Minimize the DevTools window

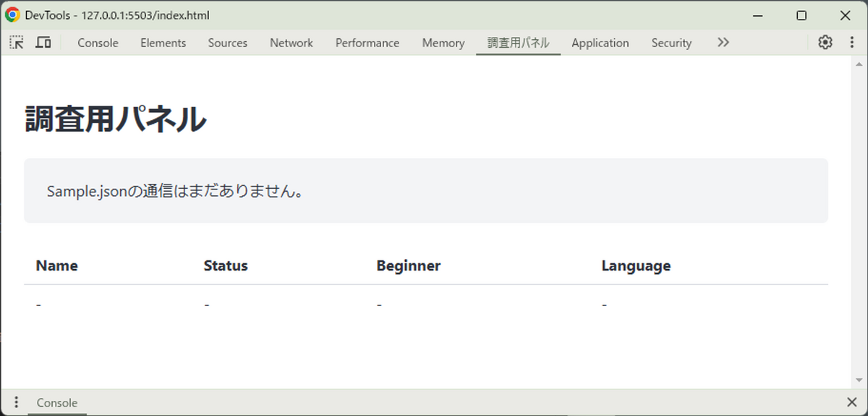tap(758, 15)
